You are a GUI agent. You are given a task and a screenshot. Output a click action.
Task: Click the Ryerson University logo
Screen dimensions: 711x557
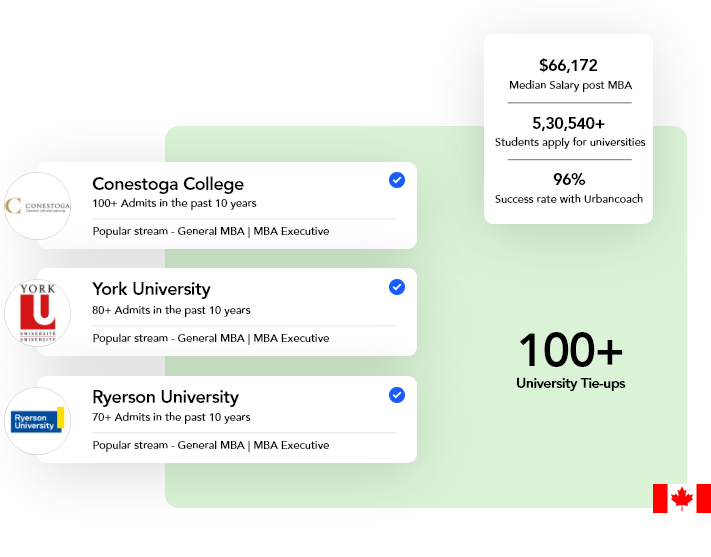(38, 421)
